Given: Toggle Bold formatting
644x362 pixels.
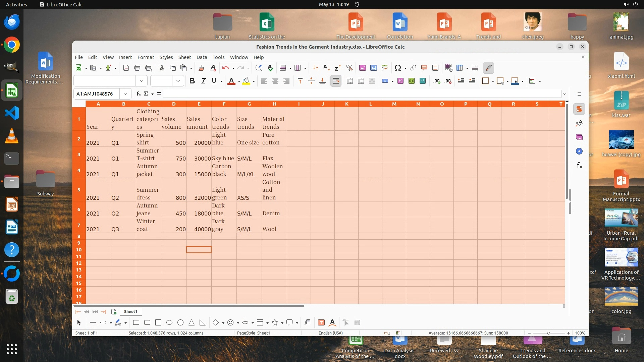Looking at the screenshot, I should tap(192, 81).
